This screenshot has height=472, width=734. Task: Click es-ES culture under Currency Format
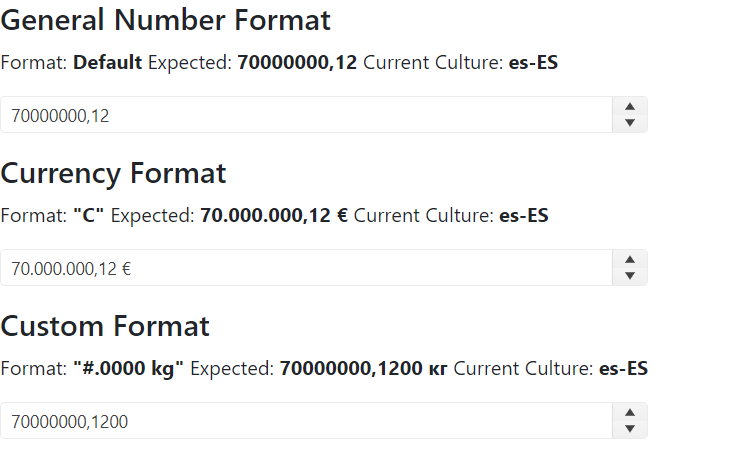[x=524, y=215]
